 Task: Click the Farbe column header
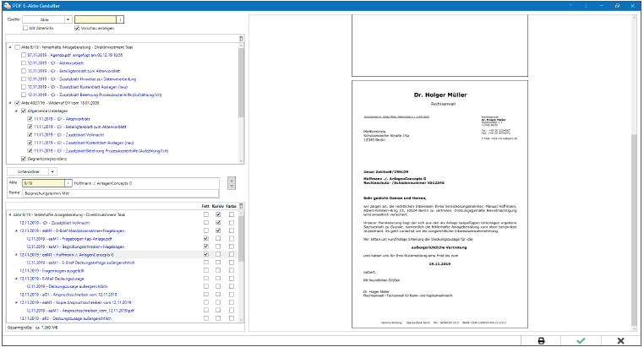click(x=232, y=206)
